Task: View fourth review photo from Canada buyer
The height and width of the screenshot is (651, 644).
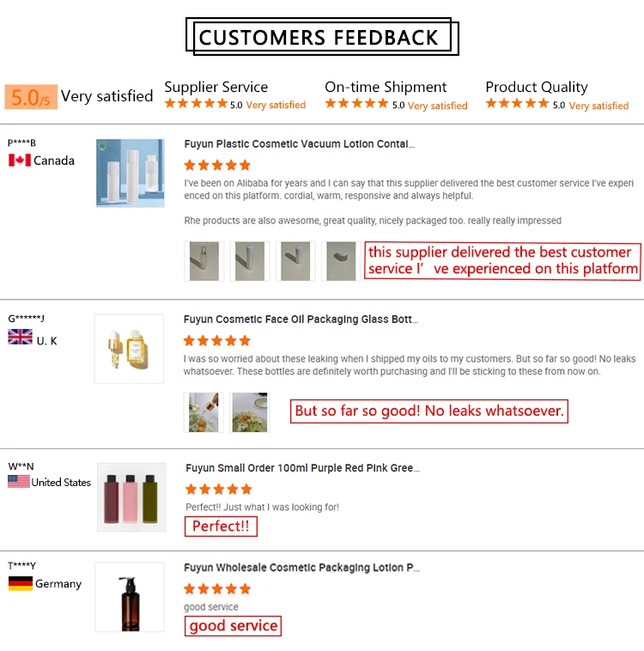Action: 341,261
